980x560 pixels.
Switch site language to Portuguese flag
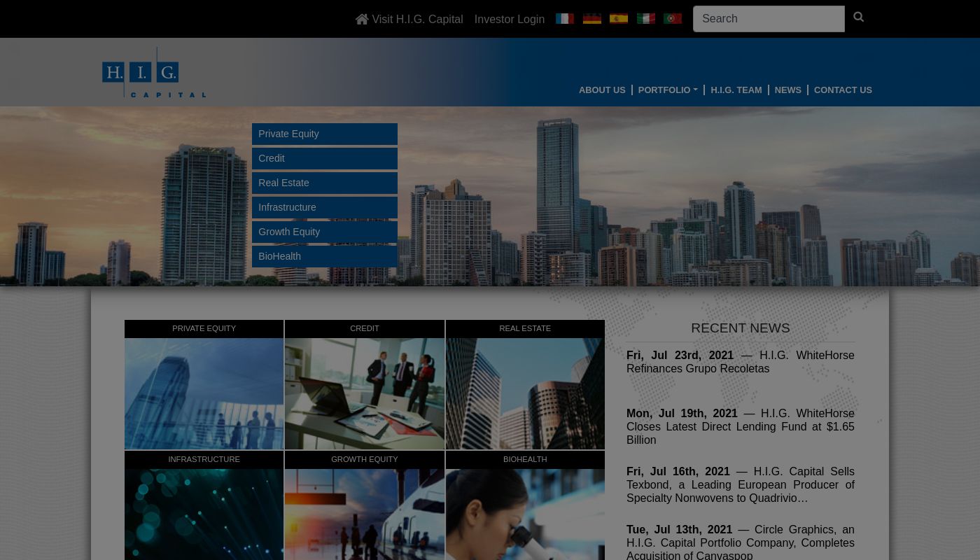(673, 19)
